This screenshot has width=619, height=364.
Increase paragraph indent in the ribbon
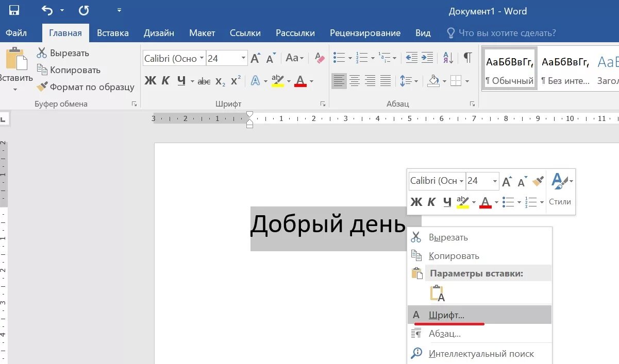click(427, 57)
